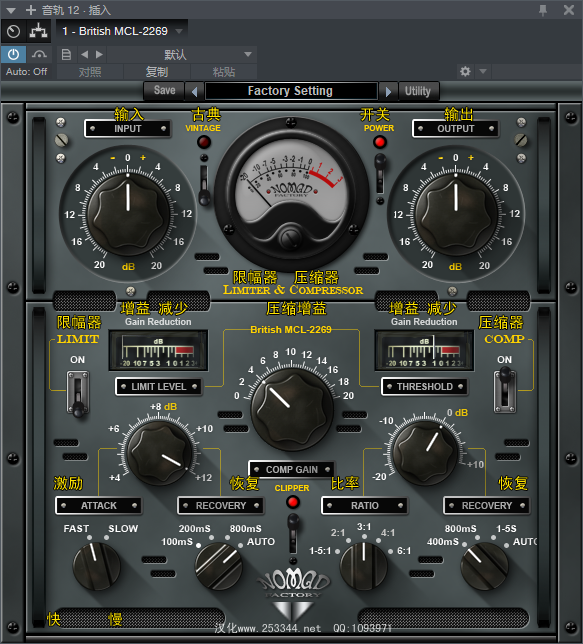Toggle the LIMIT ON switch

pos(78,394)
